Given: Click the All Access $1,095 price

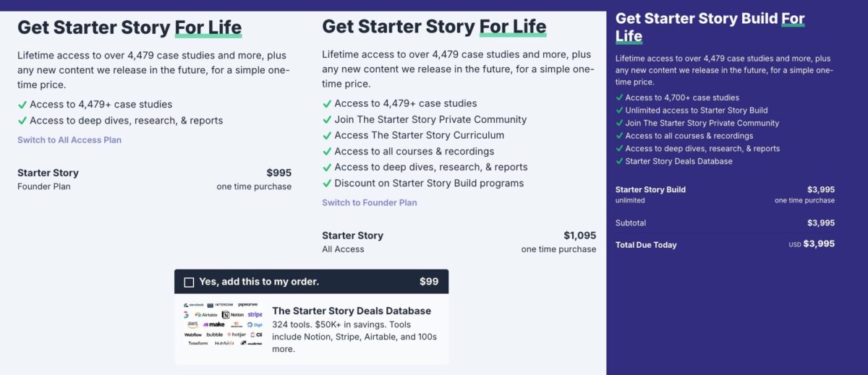Looking at the screenshot, I should click(580, 236).
